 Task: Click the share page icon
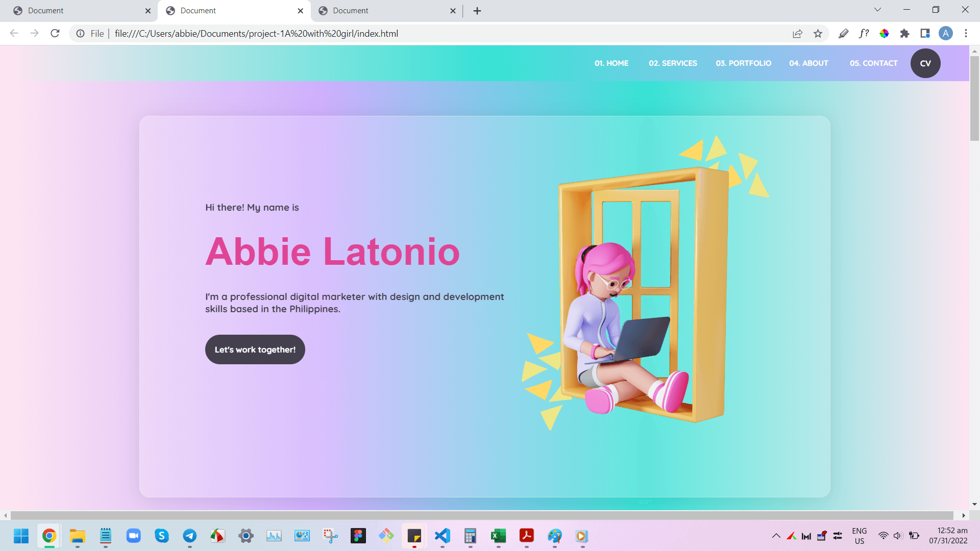797,34
